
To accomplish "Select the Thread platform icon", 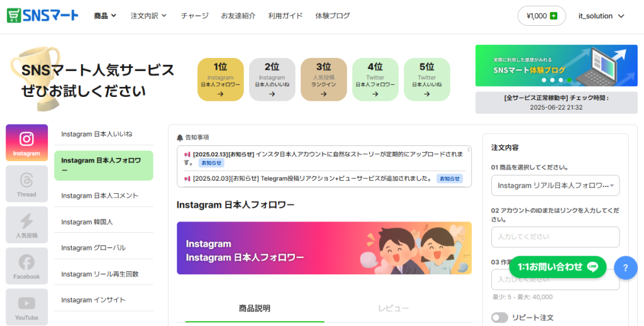I will (x=26, y=183).
